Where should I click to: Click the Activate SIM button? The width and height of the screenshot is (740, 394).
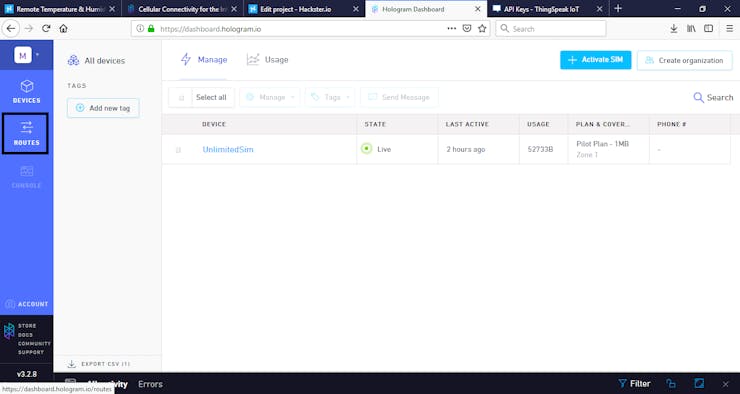pos(596,60)
